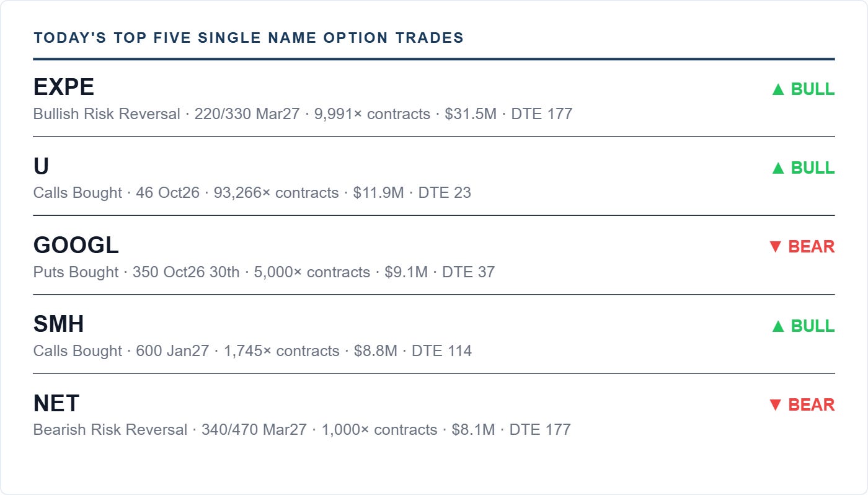Viewport: 868px width, 495px height.
Task: Click the EXPE Bullish Risk Reversal details
Action: [x=303, y=114]
